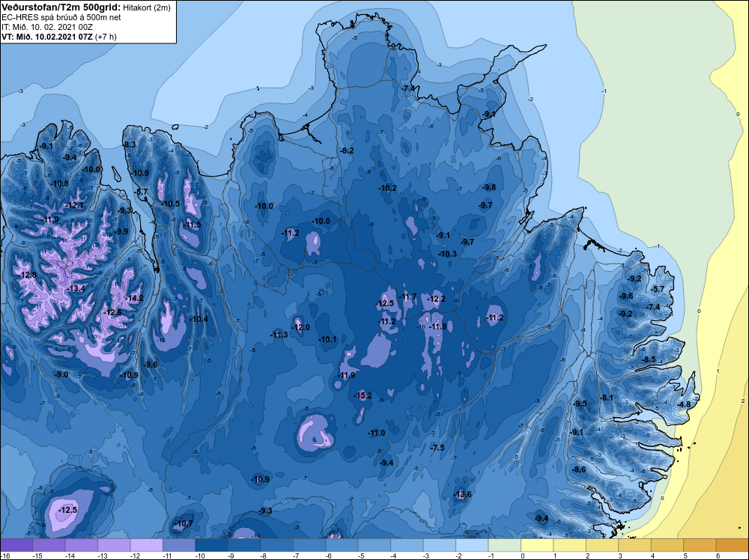This screenshot has height=560, width=749.
Task: Click the legend swatch between -10 and -9
Action: coord(212,545)
